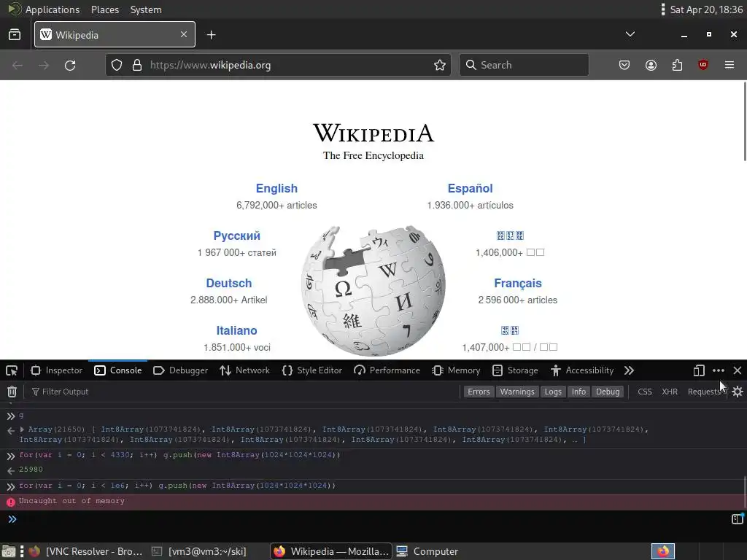
Task: Toggle the Info filter
Action: pos(578,392)
